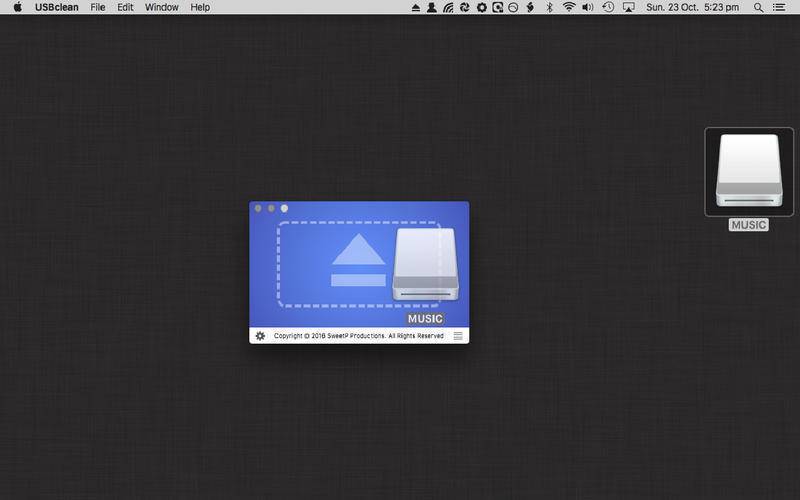Open the AirPlay display menu
The height and width of the screenshot is (500, 800).
pos(628,7)
